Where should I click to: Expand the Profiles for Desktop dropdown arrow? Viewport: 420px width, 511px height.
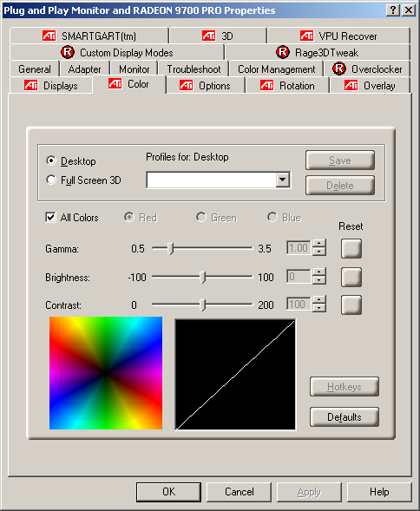point(283,180)
